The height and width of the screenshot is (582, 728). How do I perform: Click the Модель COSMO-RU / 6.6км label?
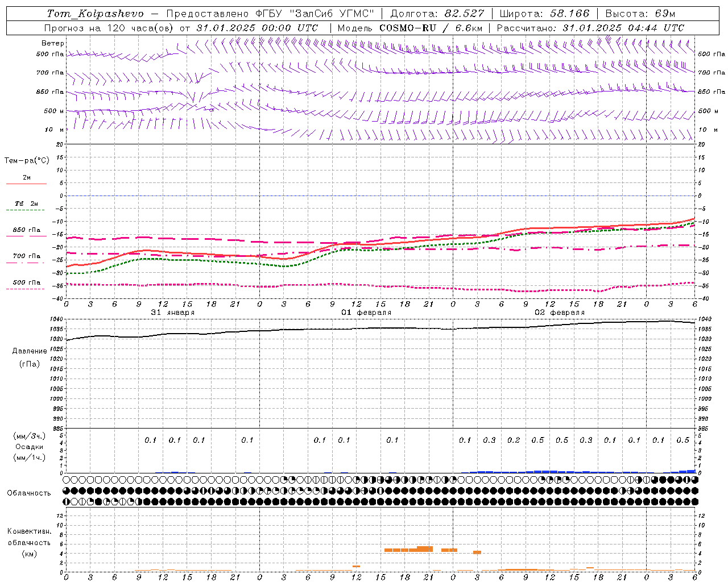410,28
